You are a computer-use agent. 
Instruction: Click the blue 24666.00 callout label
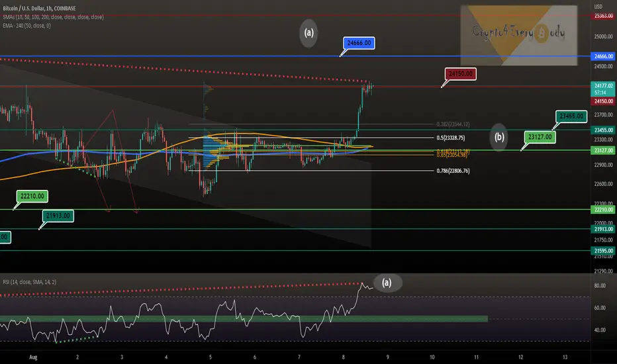tap(359, 43)
